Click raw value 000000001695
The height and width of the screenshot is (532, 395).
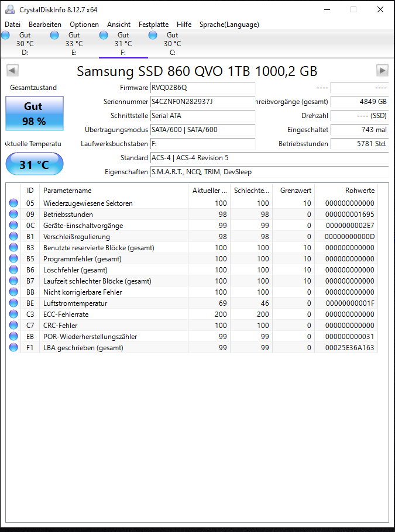click(x=350, y=215)
